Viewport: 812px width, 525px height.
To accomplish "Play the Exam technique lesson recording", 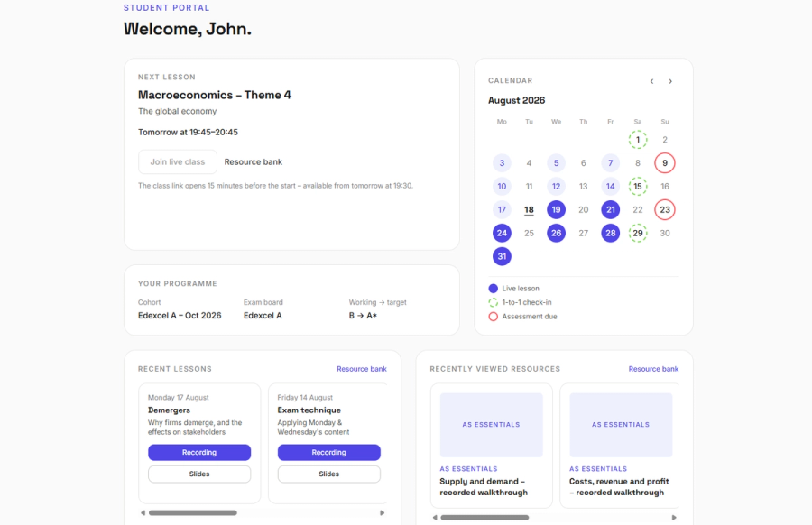I will (328, 452).
